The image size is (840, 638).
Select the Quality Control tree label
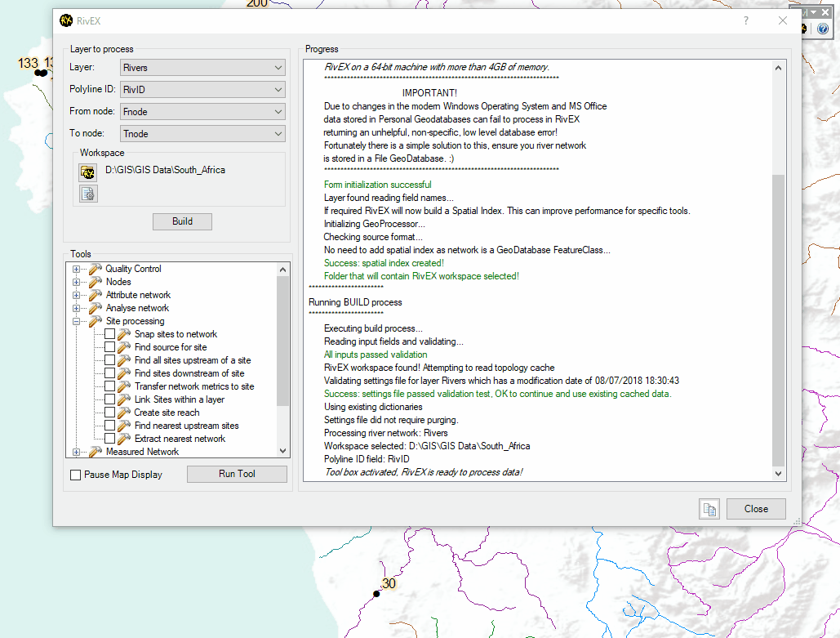coord(133,269)
